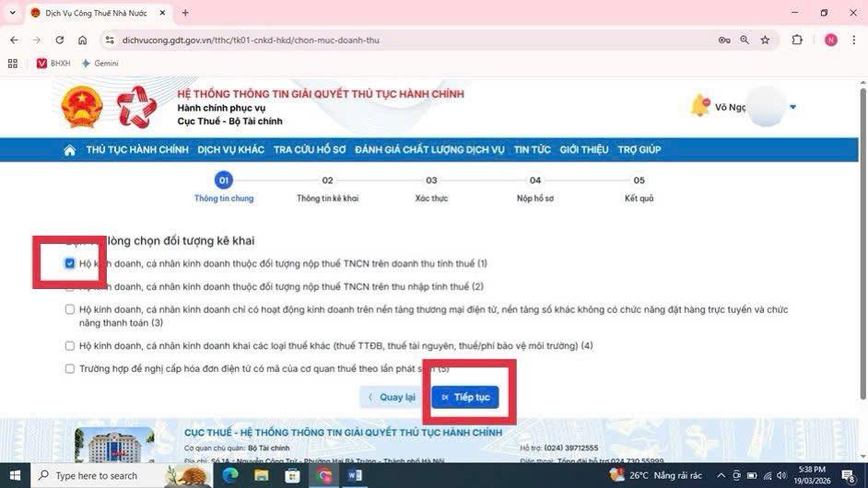
Task: Open the Chrome profile avatar N
Action: [831, 40]
